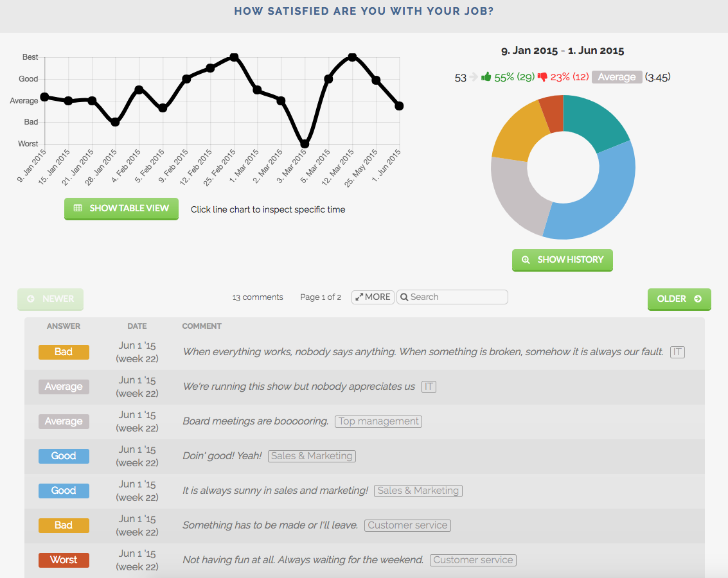Click the date range '9. Jan 2015 - 1. Jun 2015'

563,51
